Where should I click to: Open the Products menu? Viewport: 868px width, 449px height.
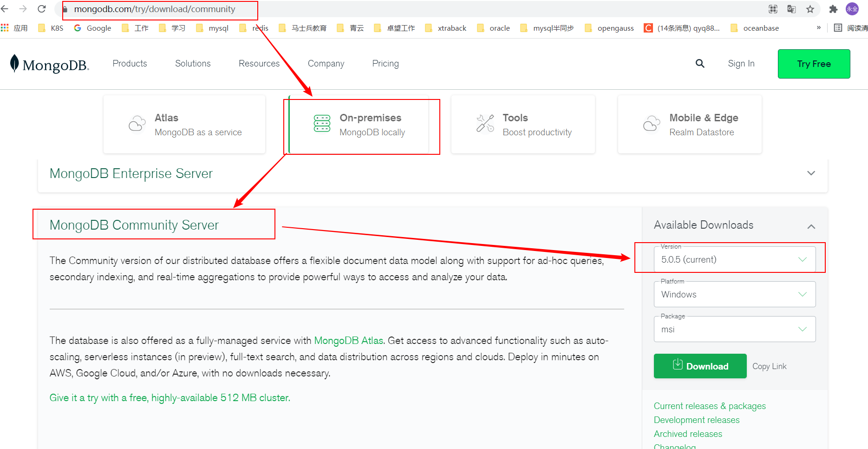pos(130,64)
